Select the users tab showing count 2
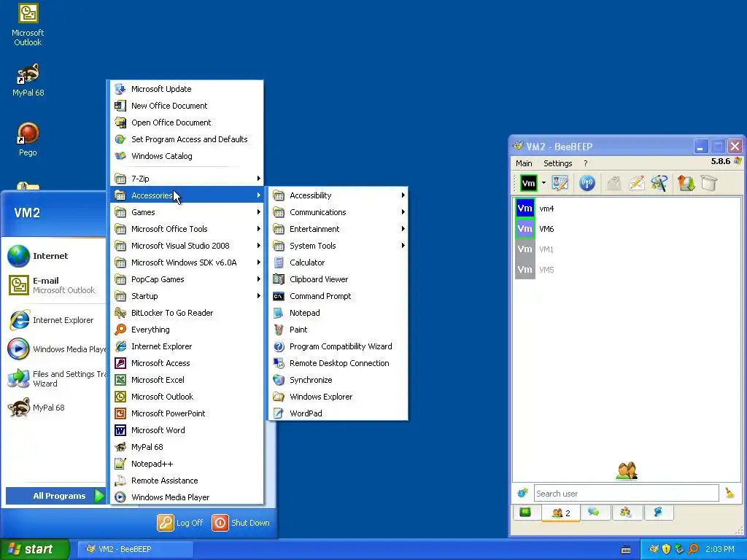 click(x=561, y=513)
